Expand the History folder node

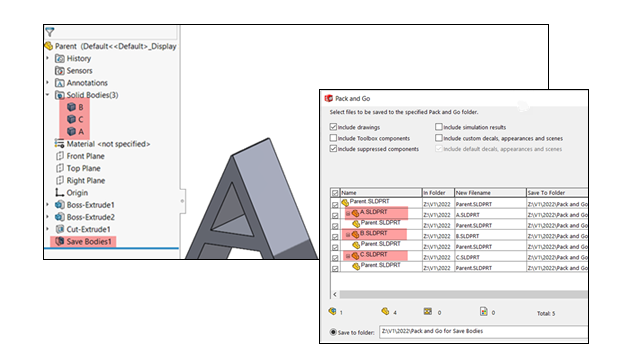[47, 58]
